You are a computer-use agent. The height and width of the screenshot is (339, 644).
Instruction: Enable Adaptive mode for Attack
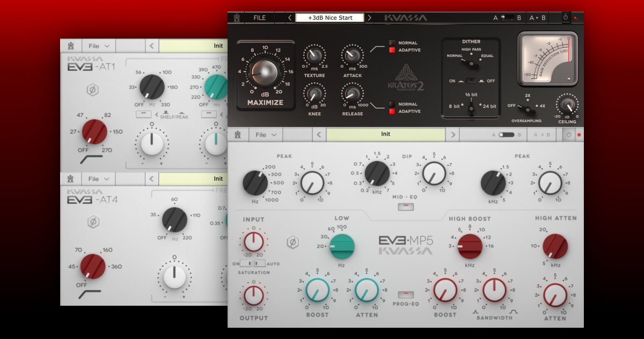pos(393,50)
